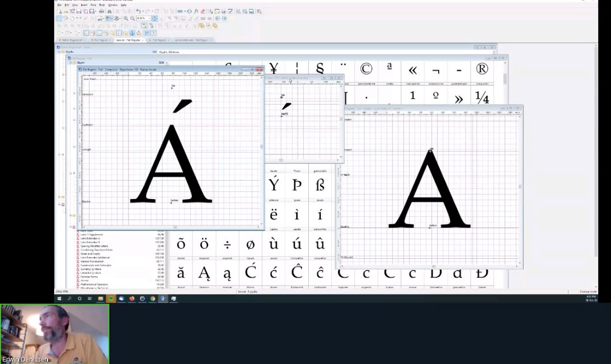This screenshot has width=611, height=364.
Task: Select Number Forms category
Action: [89, 277]
